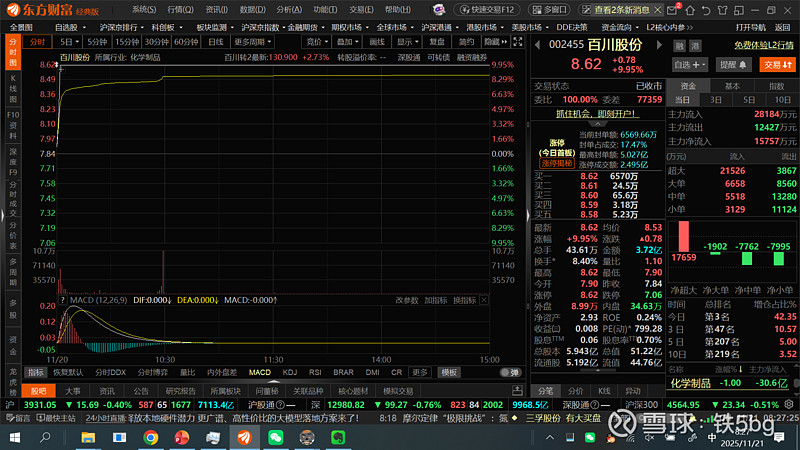Screen dimensions: 800x450
Task: Click the orange 交易 button
Action: [778, 65]
